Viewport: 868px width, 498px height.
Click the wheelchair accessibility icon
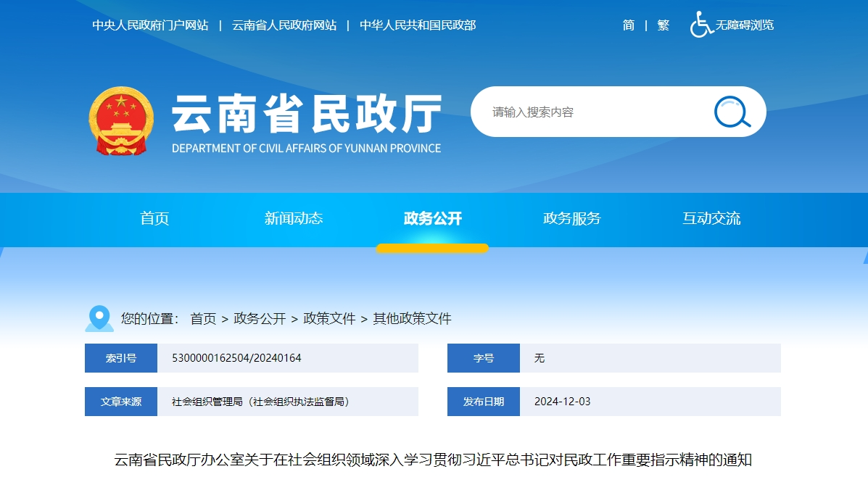pos(700,25)
